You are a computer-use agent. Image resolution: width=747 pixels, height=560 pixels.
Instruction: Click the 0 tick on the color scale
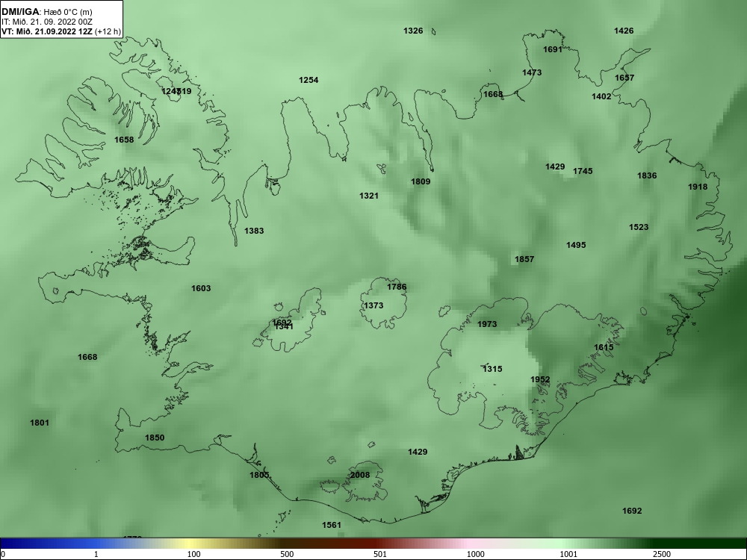click(x=3, y=554)
